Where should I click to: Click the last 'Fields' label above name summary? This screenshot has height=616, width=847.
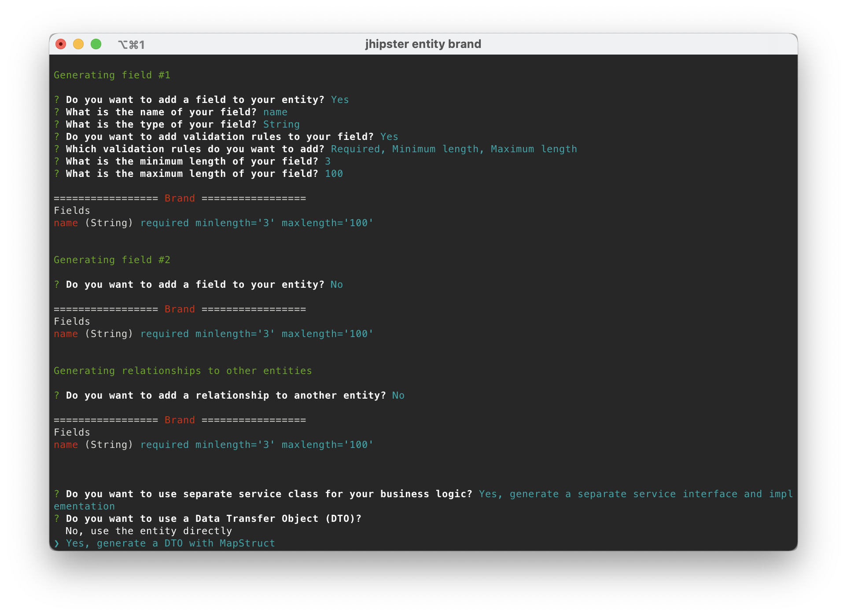coord(72,433)
